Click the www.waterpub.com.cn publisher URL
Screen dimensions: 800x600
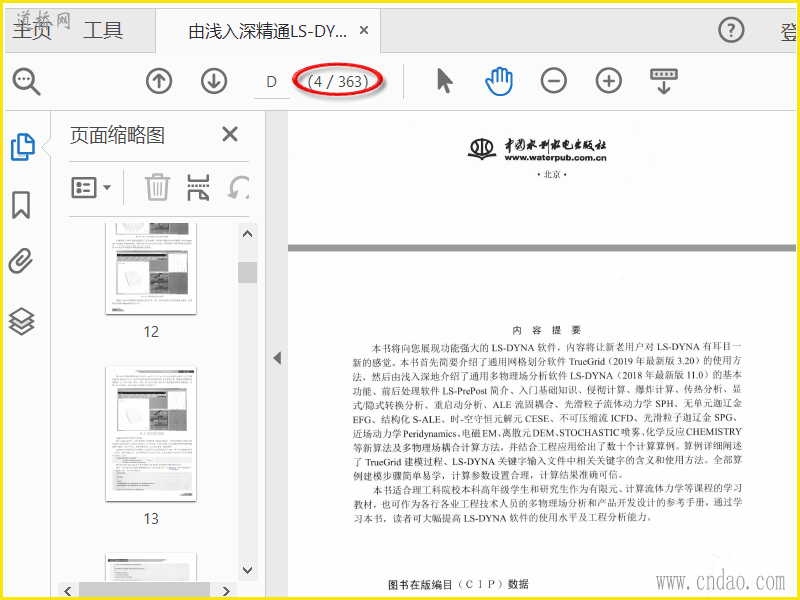tap(556, 158)
